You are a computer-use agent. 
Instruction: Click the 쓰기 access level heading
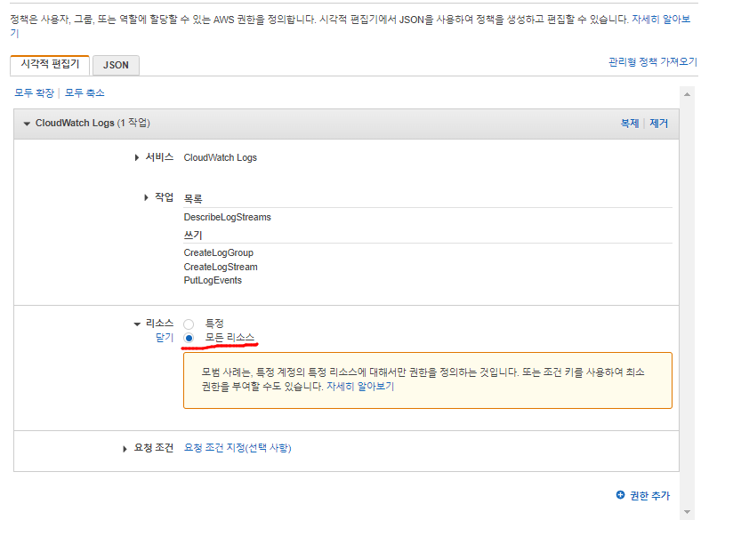pyautogui.click(x=193, y=235)
